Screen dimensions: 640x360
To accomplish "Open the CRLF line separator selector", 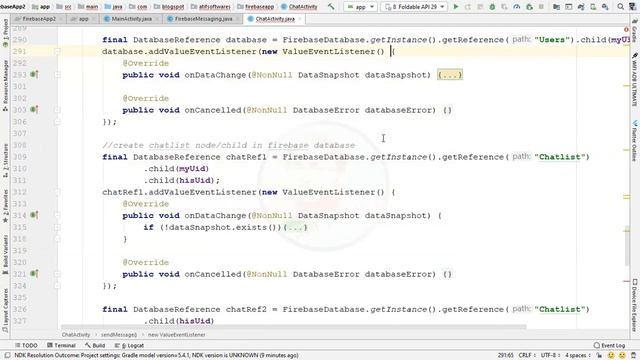I will click(x=527, y=356).
